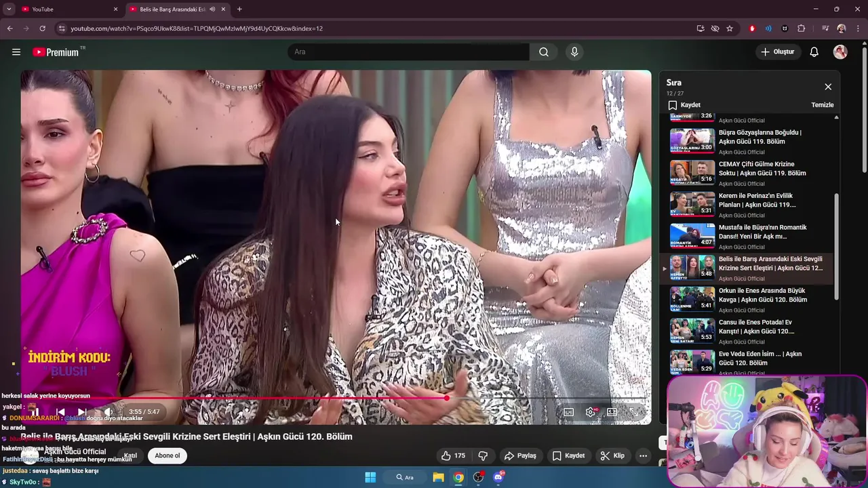Click the Katıl join button
Image resolution: width=868 pixels, height=488 pixels.
point(130,455)
